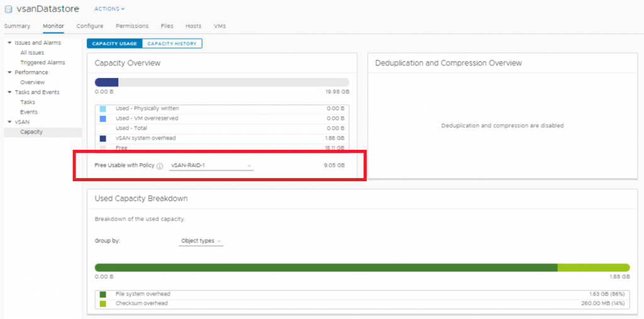644x319 pixels.
Task: Click the 19.98 GB total capacity label
Action: 337,92
